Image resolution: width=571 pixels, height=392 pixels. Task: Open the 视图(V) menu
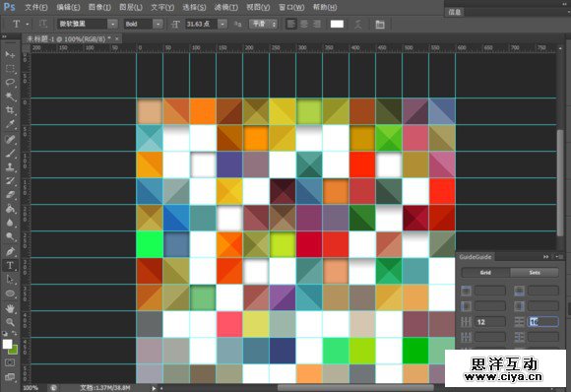pos(258,7)
